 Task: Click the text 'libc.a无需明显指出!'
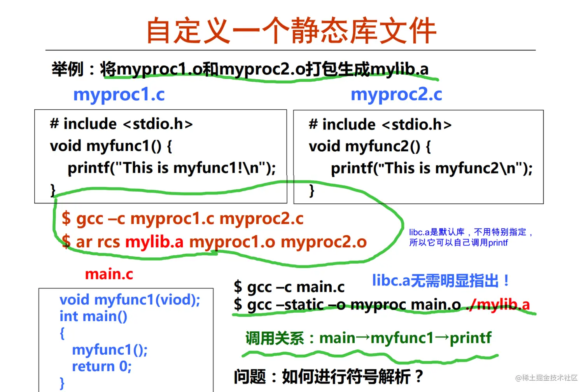(441, 280)
